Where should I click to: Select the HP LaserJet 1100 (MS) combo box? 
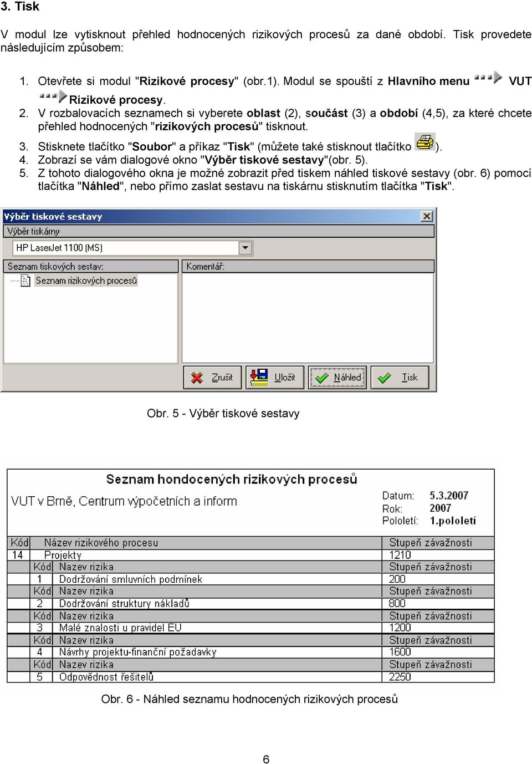coord(132,248)
